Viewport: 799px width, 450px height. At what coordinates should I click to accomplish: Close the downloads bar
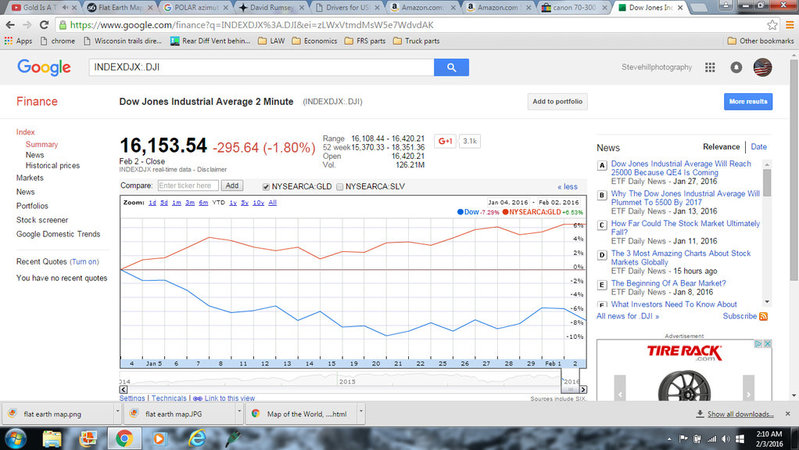(788, 414)
